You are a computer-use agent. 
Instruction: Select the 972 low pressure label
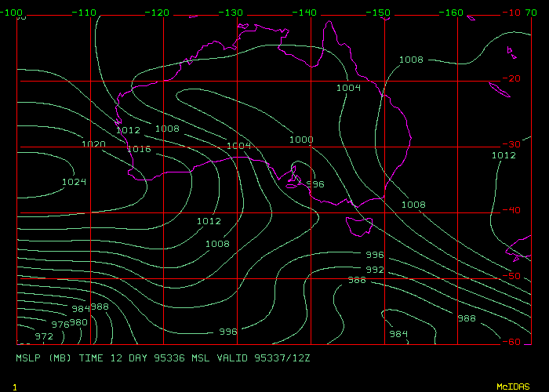tap(44, 336)
